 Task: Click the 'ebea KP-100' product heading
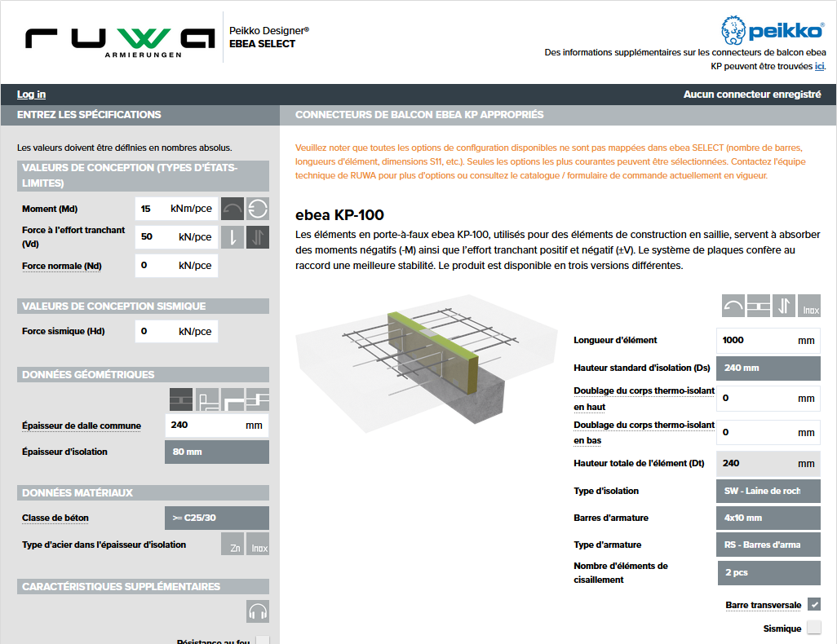[x=339, y=215]
